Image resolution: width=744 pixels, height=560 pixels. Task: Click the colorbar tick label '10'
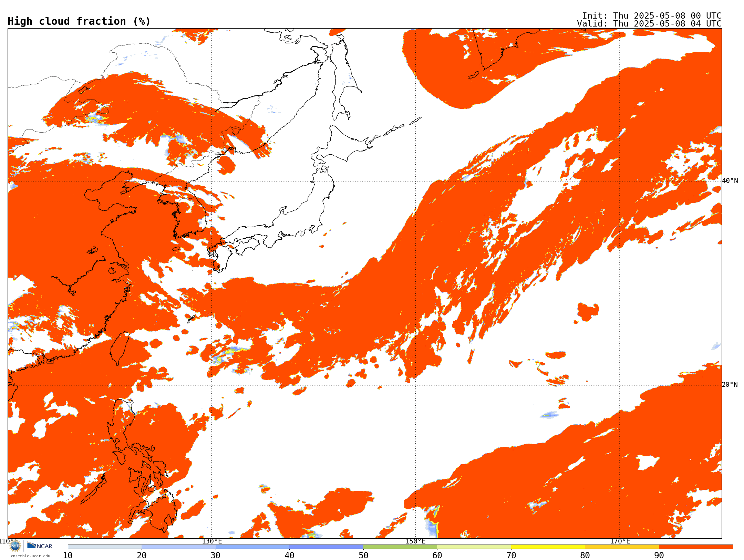coord(68,556)
